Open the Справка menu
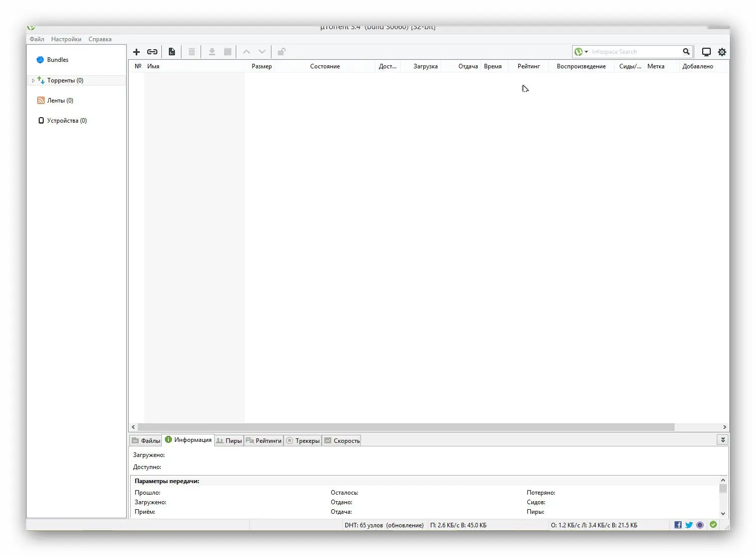 click(100, 39)
